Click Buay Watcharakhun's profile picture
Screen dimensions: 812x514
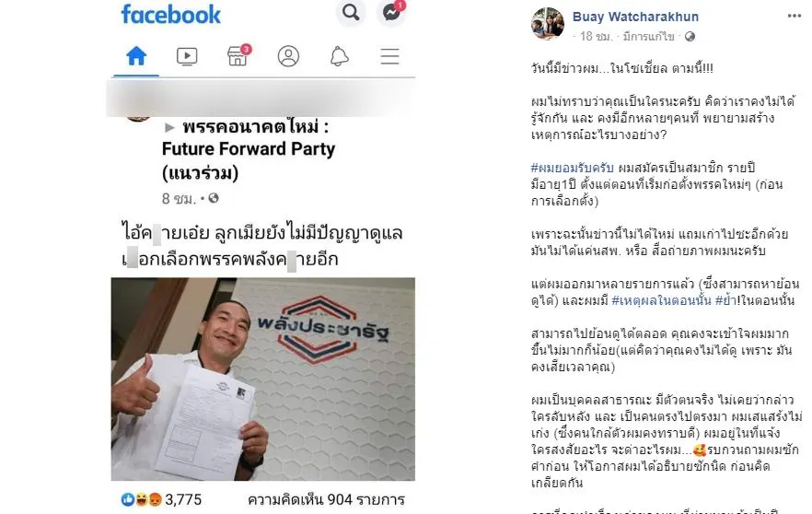[x=548, y=23]
